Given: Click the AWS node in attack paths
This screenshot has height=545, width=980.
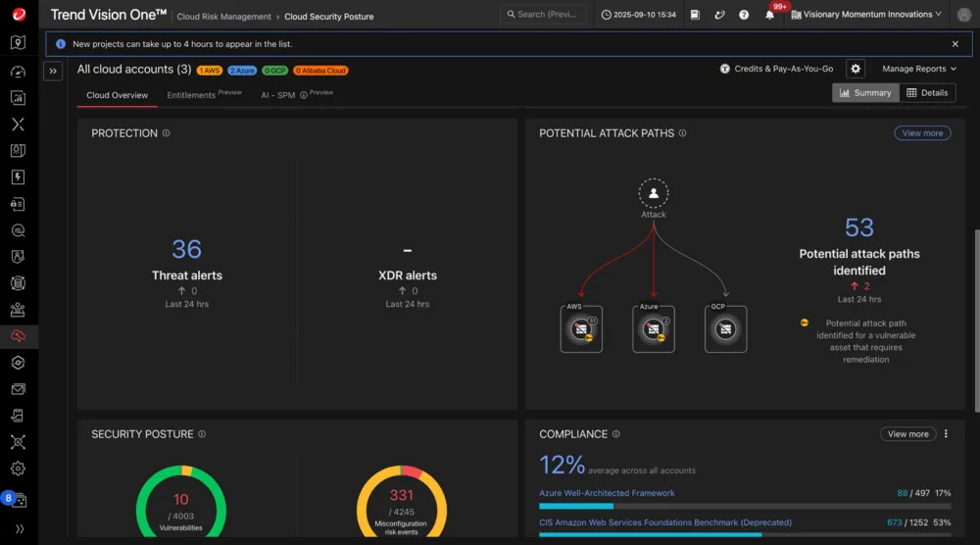Looking at the screenshot, I should (581, 330).
